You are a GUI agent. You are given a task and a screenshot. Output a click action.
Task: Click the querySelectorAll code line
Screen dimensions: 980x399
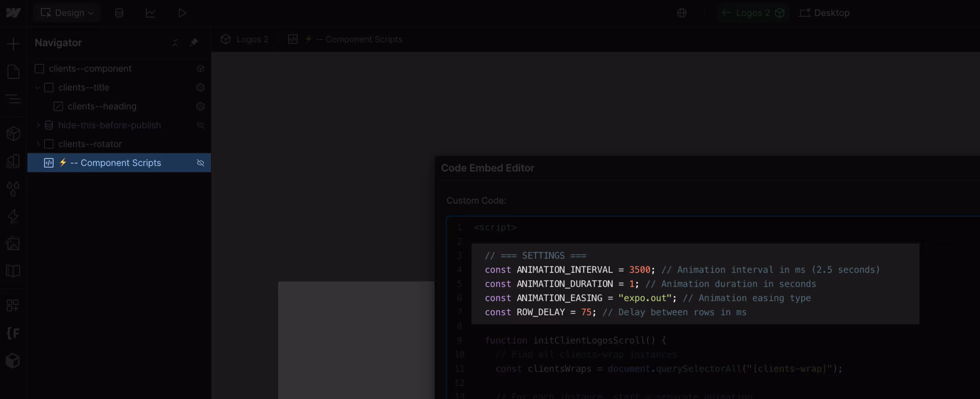click(x=669, y=369)
